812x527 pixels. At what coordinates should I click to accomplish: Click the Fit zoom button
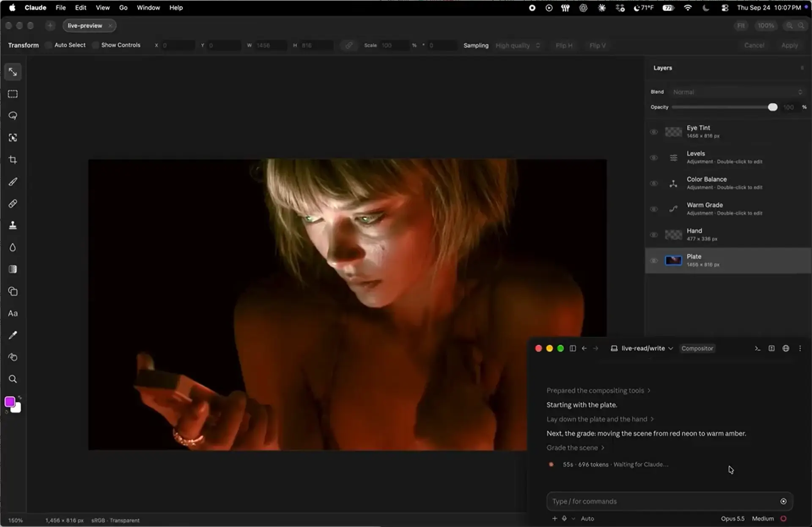741,26
